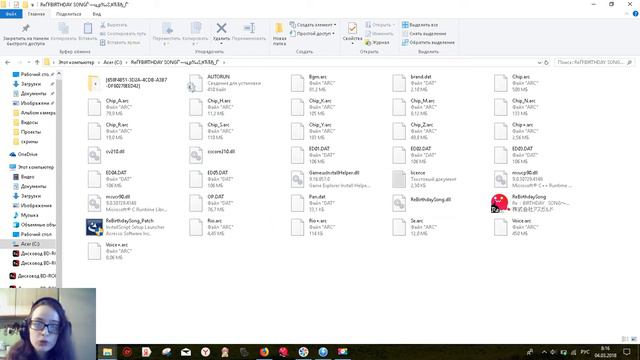Image resolution: width=640 pixels, height=360 pixels.
Task: Select the brand.dat file
Action: (414, 83)
